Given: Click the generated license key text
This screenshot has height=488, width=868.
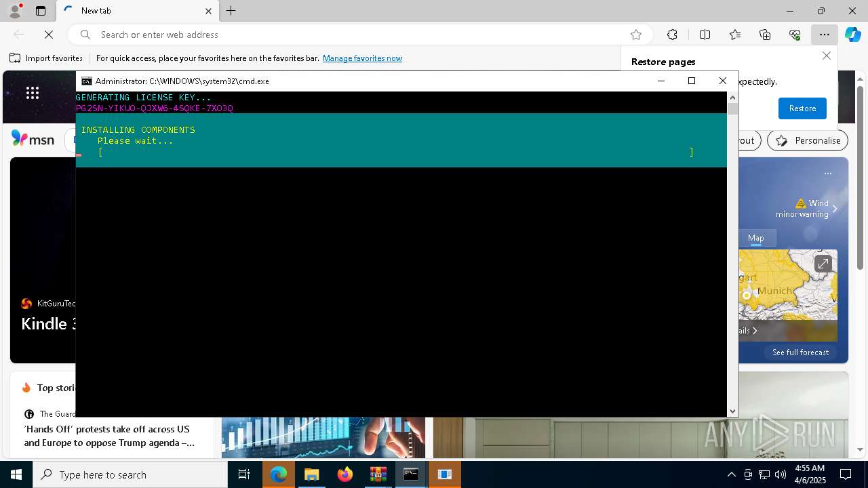Looking at the screenshot, I should [x=155, y=108].
